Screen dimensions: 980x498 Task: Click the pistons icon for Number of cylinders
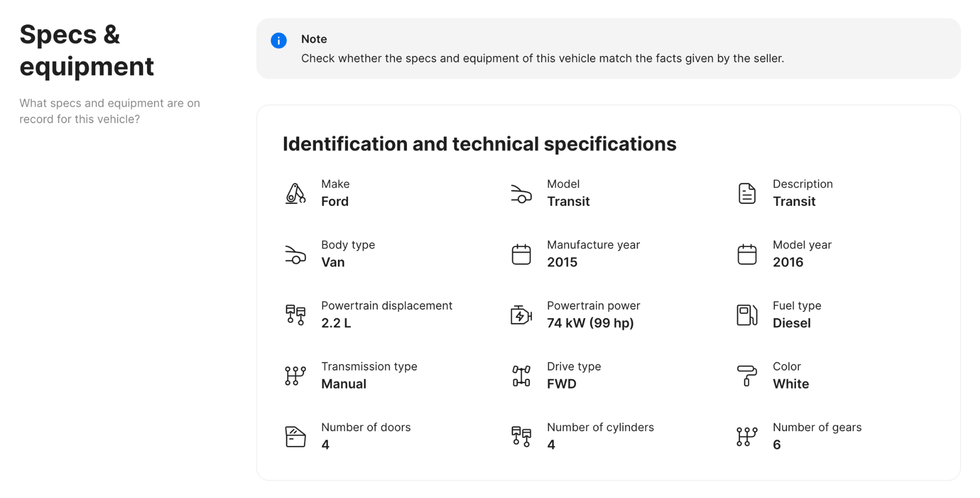pos(521,436)
